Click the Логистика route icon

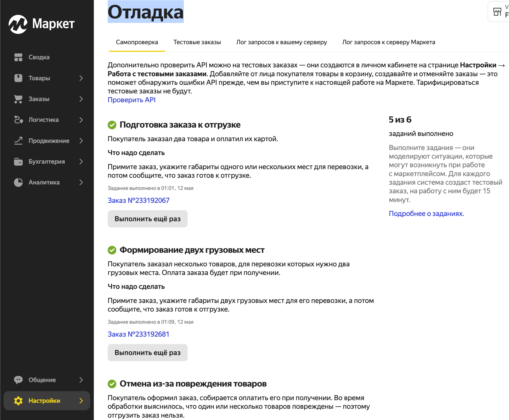(x=18, y=120)
